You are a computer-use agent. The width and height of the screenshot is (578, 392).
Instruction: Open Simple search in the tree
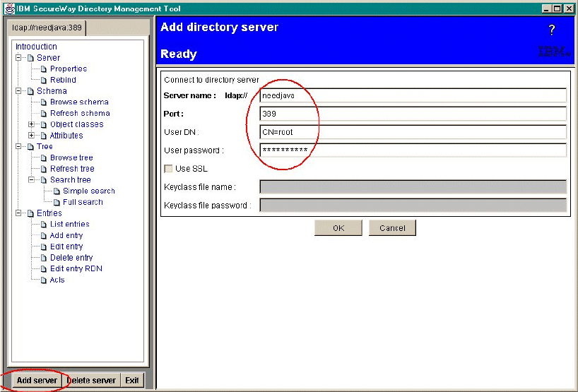(x=89, y=191)
